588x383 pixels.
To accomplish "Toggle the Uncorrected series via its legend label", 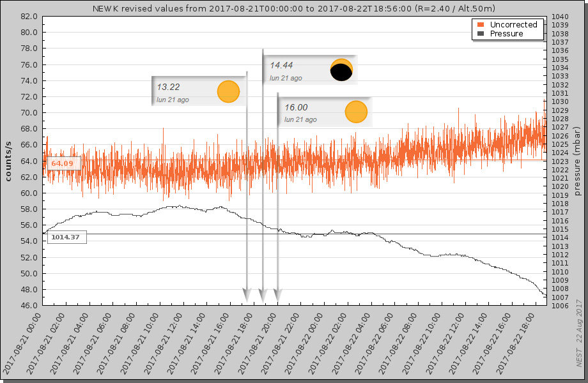I will (513, 24).
